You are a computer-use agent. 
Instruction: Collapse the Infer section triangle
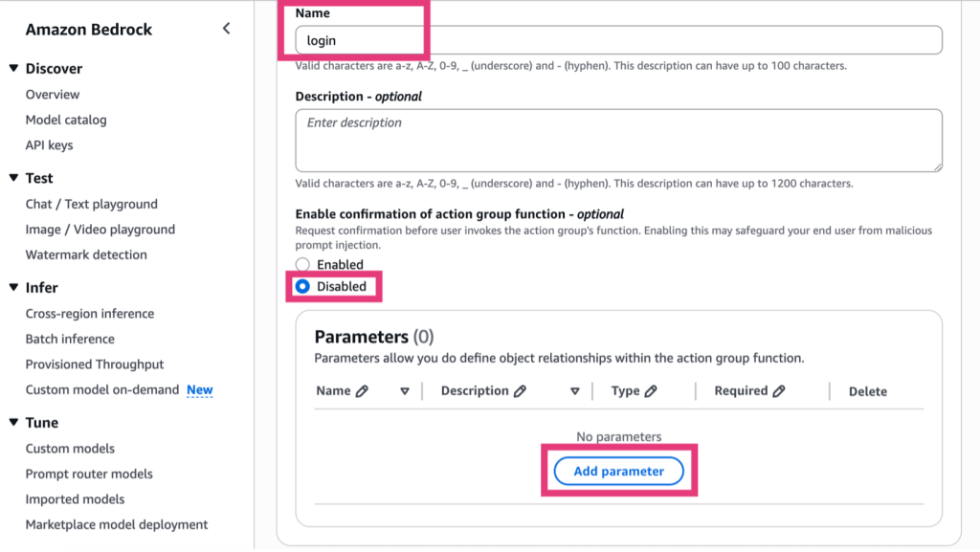click(x=13, y=287)
